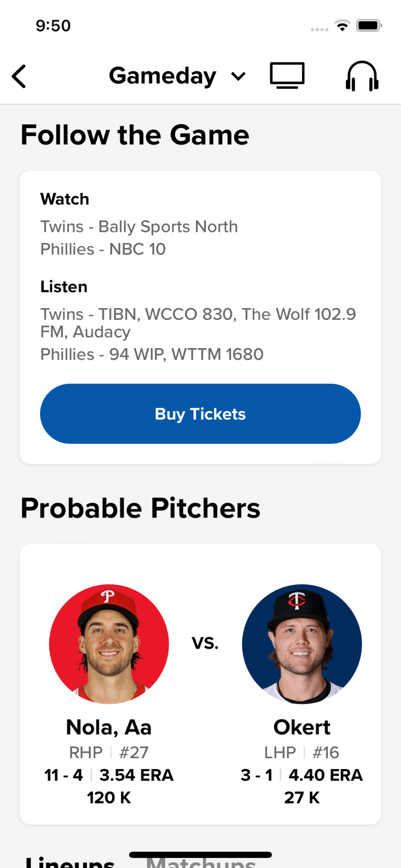Screen dimensions: 401x868
Task: Select the pitcher name Okert
Action: pyautogui.click(x=302, y=727)
